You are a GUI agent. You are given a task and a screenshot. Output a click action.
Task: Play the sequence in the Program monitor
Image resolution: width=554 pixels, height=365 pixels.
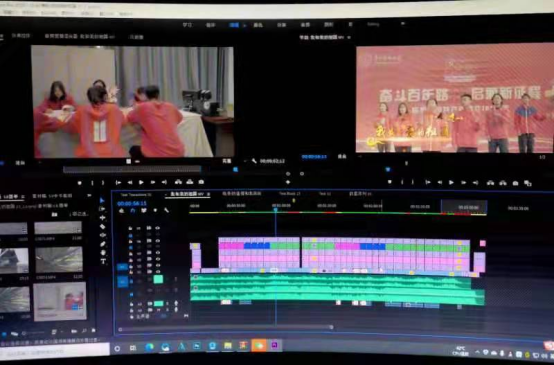[451, 183]
